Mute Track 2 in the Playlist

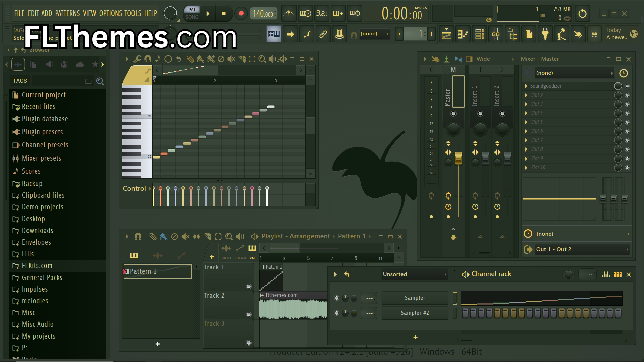click(249, 314)
